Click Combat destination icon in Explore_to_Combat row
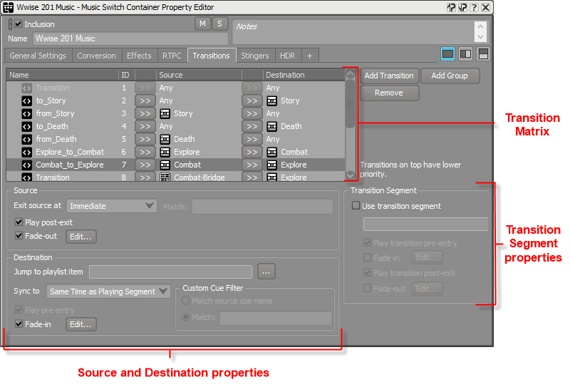This screenshot has width=570, height=392. pyautogui.click(x=272, y=152)
